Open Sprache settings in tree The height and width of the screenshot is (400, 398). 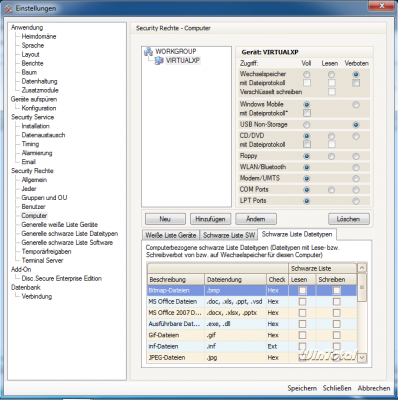click(33, 45)
